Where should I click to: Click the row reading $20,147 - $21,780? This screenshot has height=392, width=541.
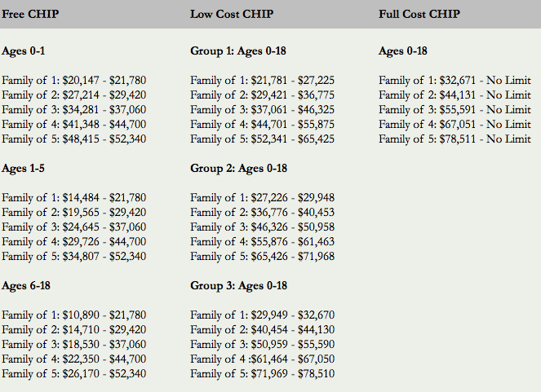74,80
